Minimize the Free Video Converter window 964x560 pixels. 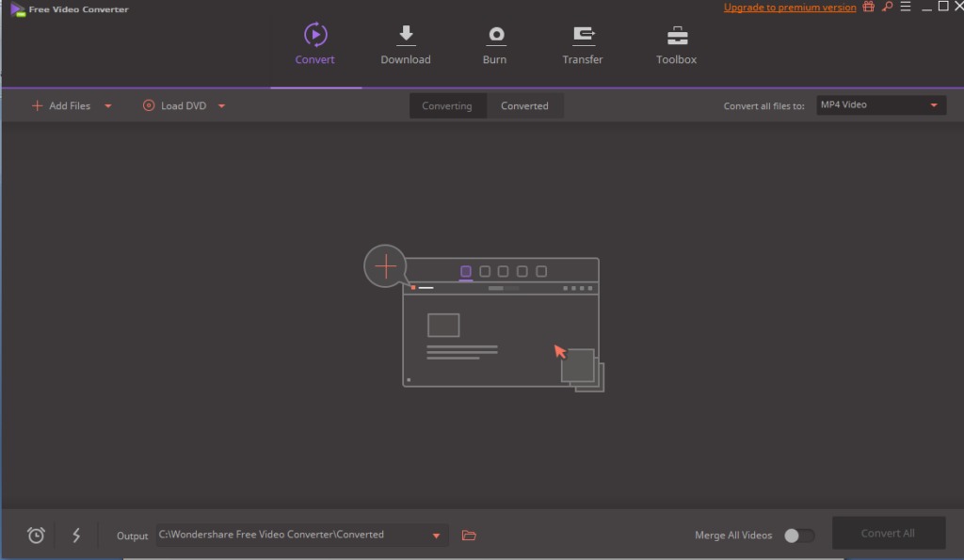(x=926, y=8)
